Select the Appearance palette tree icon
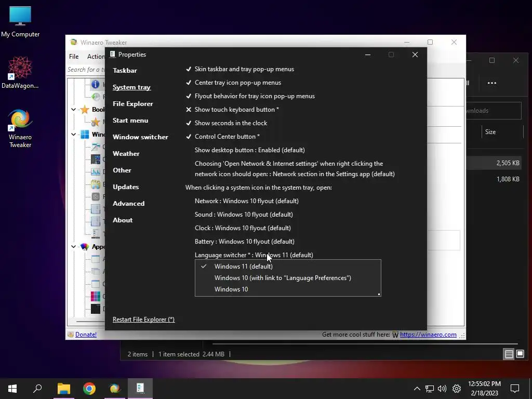 [85, 247]
